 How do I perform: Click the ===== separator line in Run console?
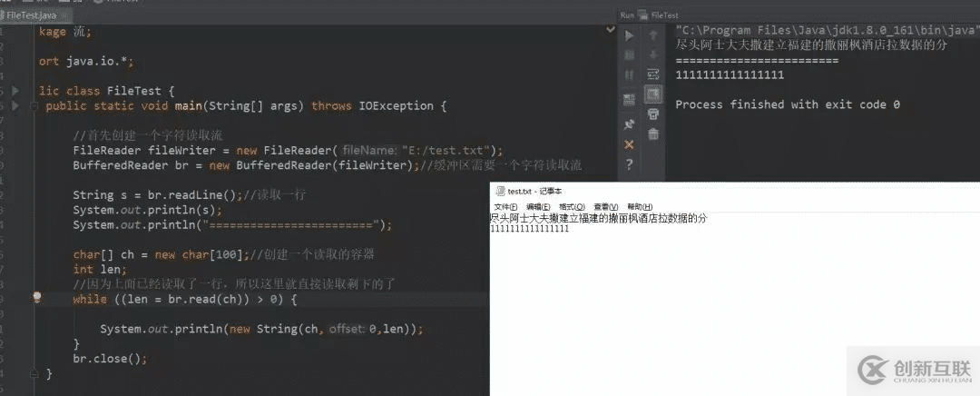coord(757,60)
